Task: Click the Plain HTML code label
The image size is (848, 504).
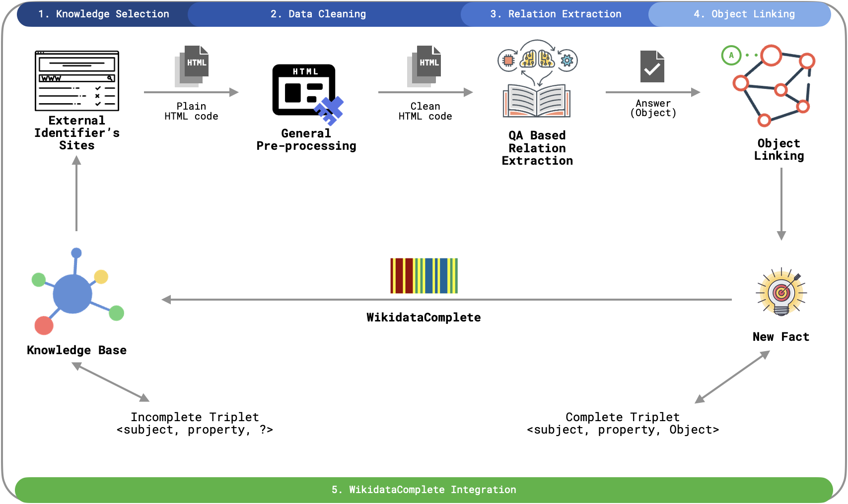Action: click(192, 111)
